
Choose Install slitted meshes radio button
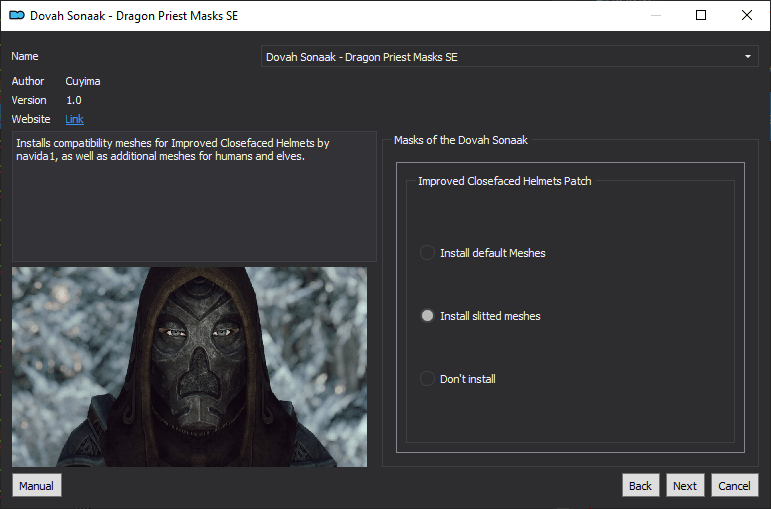tap(480, 316)
